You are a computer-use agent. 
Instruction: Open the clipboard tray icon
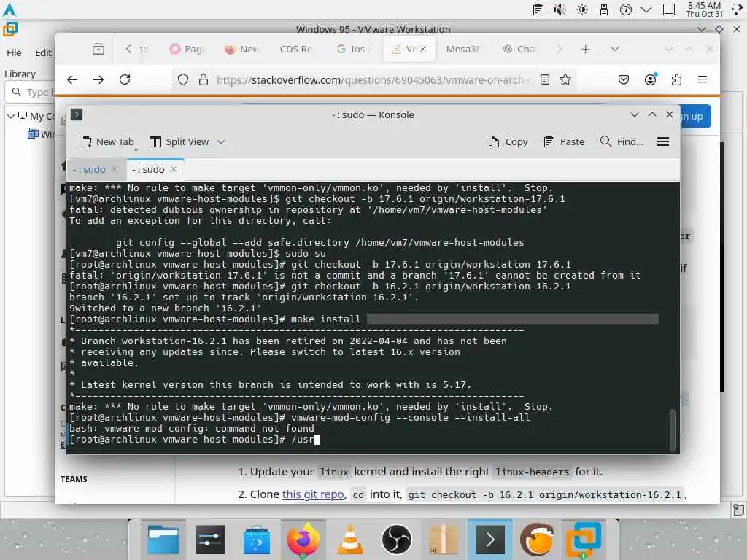pos(538,9)
